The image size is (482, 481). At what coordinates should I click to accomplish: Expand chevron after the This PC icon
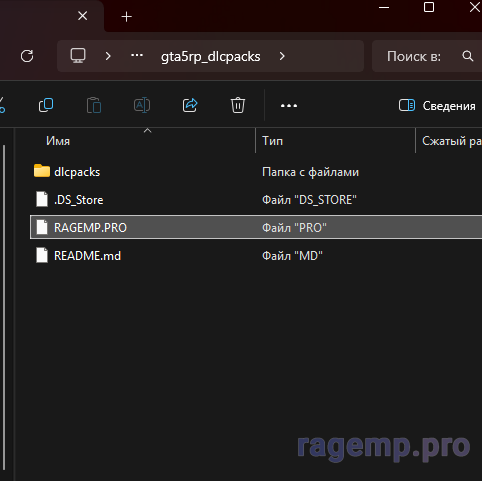108,56
